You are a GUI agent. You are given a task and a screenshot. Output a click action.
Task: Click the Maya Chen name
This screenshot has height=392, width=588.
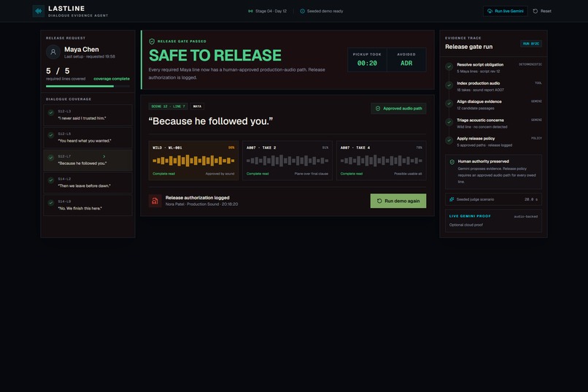pos(82,49)
